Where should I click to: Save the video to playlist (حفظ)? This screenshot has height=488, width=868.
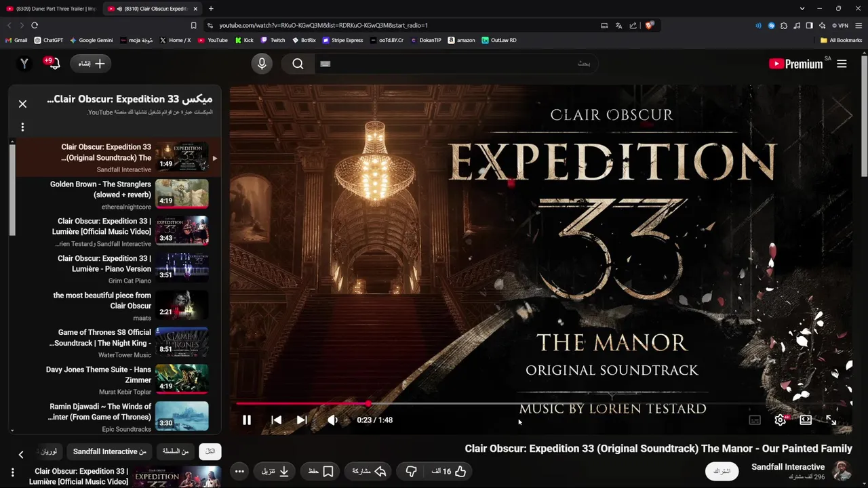321,471
